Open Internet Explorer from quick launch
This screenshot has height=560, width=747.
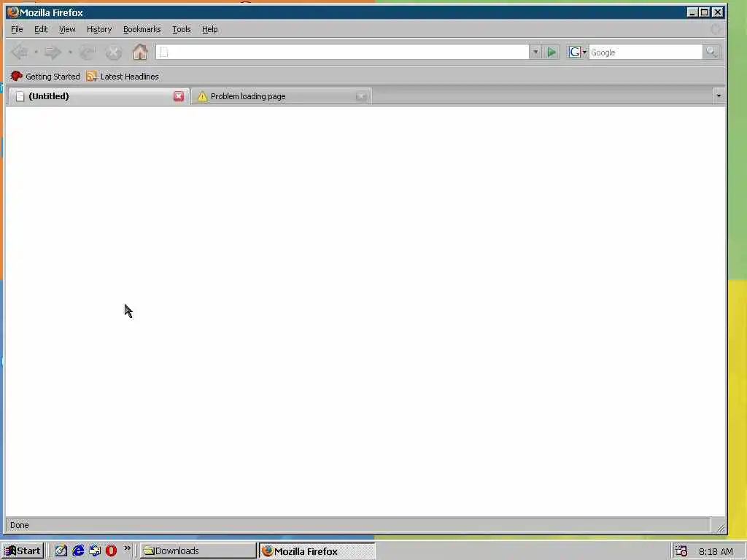pyautogui.click(x=78, y=551)
